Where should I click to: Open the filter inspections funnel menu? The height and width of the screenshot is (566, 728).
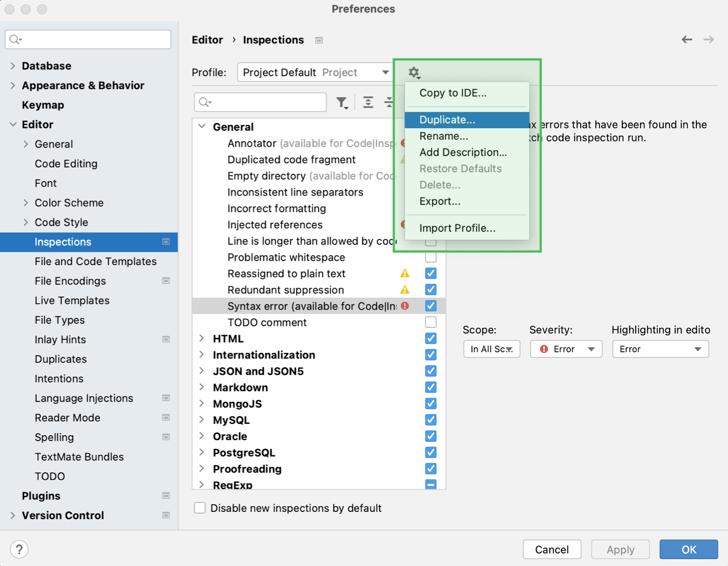point(342,102)
